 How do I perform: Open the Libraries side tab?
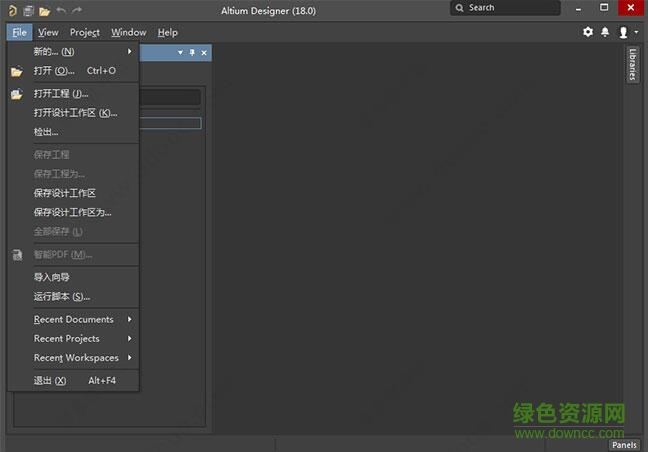tap(632, 64)
